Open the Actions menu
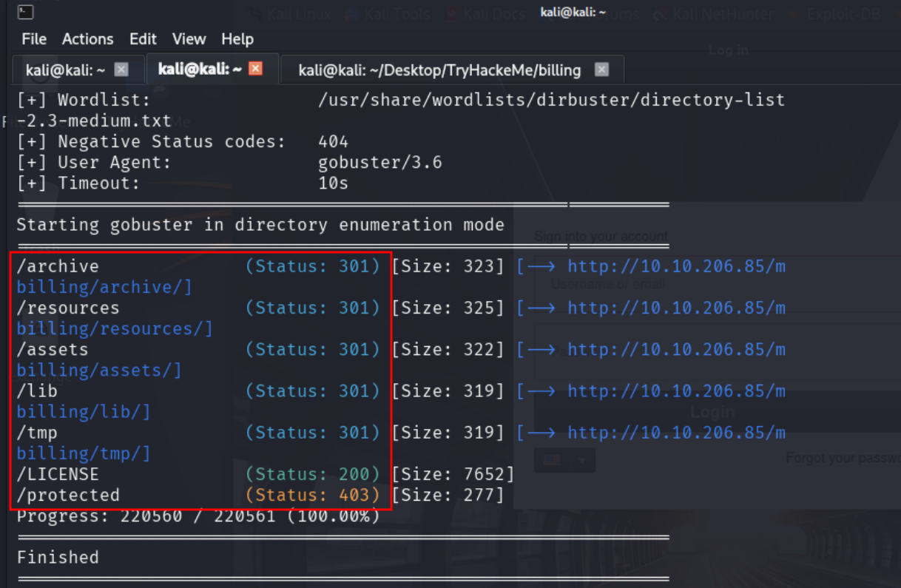Screen dimensions: 901x588 (87, 39)
